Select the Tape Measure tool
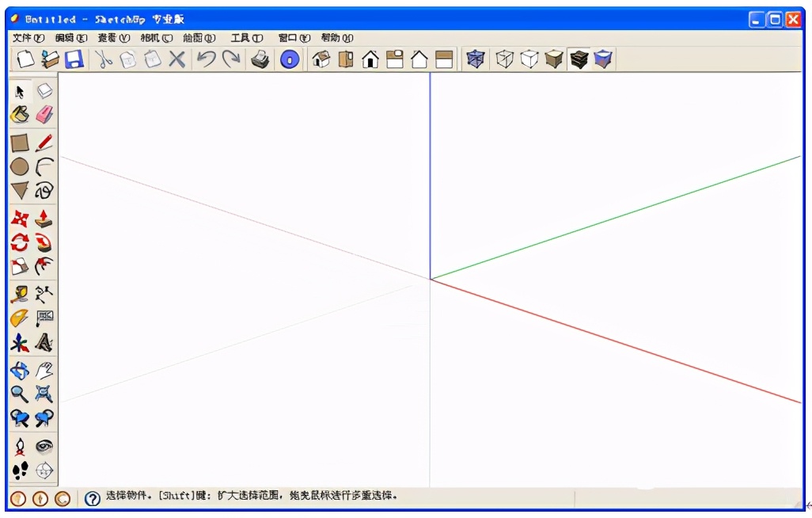 pyautogui.click(x=20, y=294)
